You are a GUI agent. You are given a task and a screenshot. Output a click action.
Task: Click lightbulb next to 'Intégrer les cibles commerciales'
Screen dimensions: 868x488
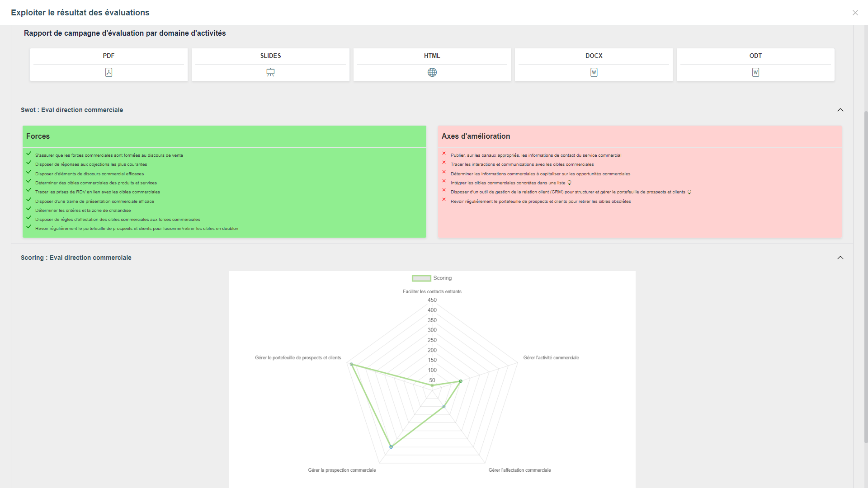pos(570,183)
